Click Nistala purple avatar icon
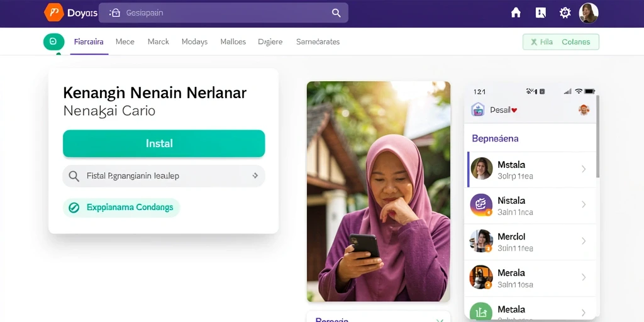The image size is (644, 322). (481, 204)
